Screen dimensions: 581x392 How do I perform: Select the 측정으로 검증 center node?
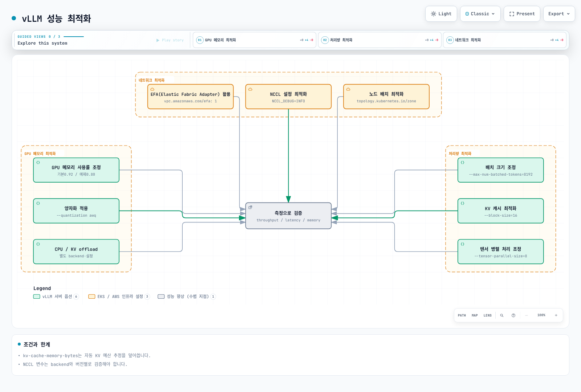288,216
